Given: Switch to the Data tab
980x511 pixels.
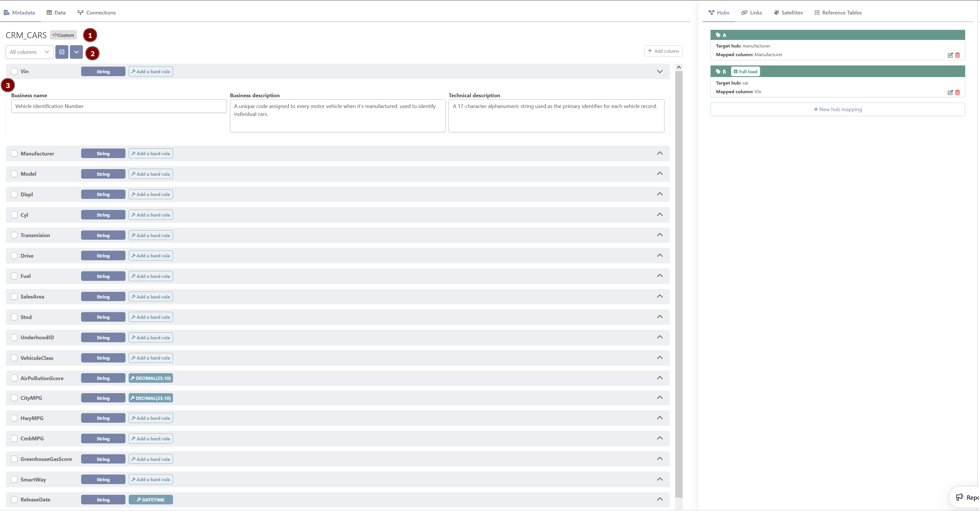Looking at the screenshot, I should pyautogui.click(x=56, y=12).
